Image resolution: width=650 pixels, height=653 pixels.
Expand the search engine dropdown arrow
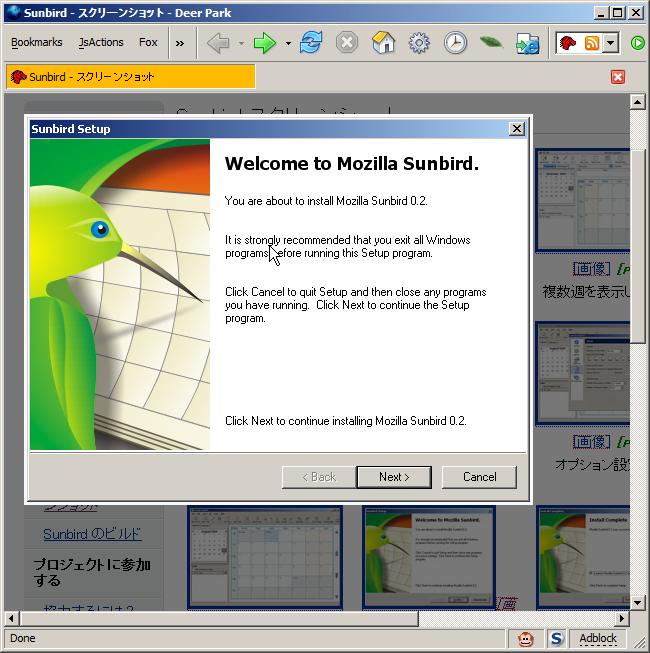[610, 43]
